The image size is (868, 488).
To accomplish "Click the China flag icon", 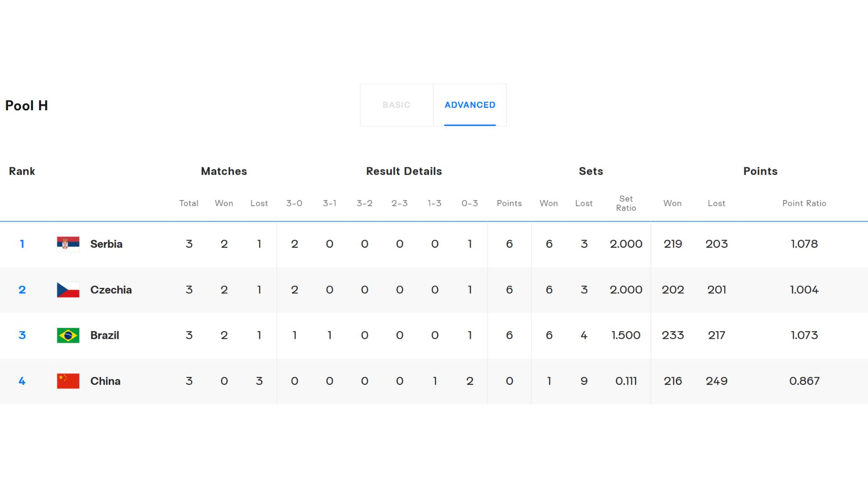I will point(68,381).
